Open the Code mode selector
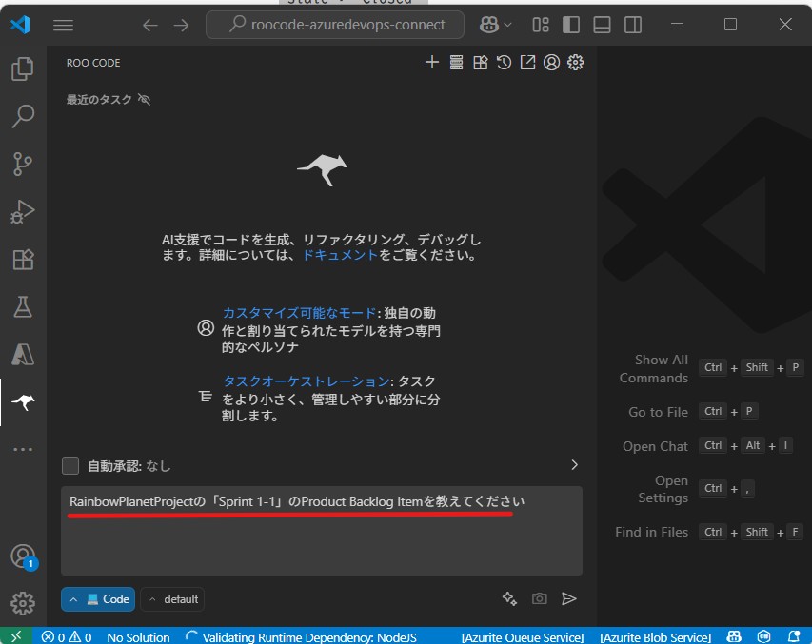Image resolution: width=812 pixels, height=644 pixels. [98, 599]
